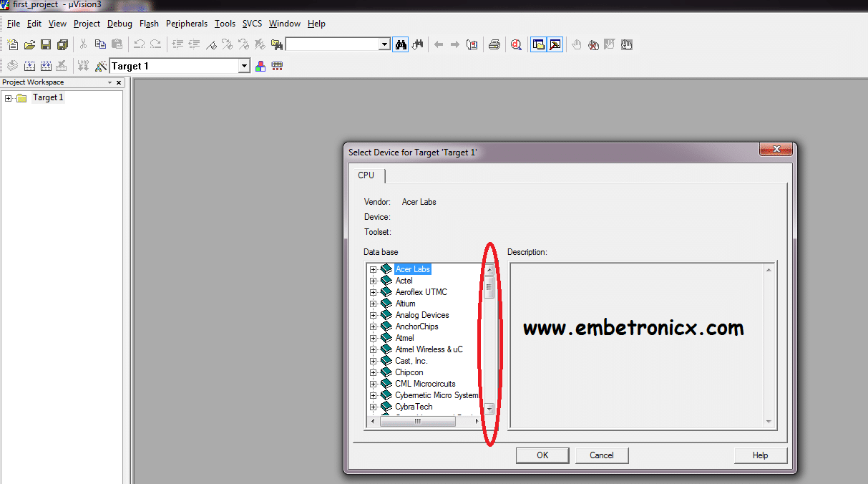Click the Indent selected text icon

pos(177,44)
